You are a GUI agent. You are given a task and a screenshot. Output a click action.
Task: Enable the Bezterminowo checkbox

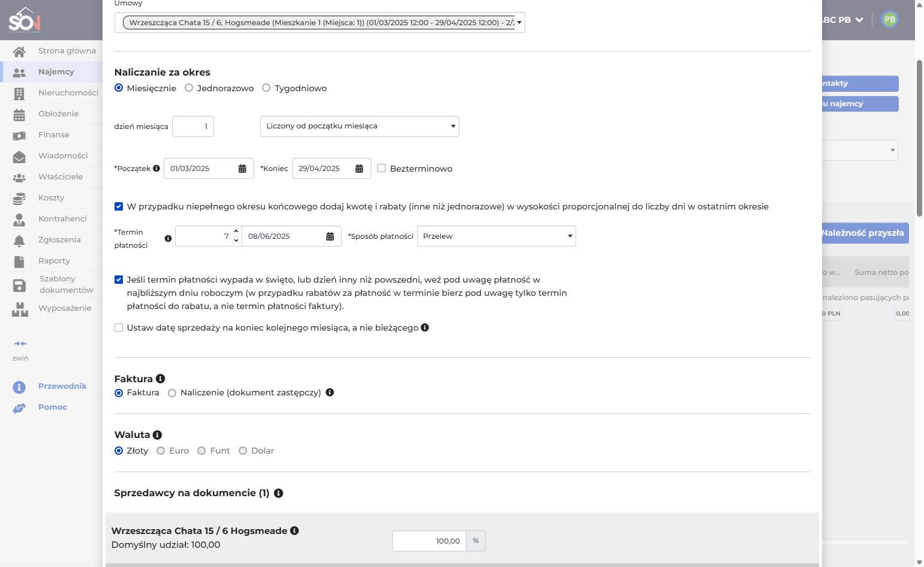coord(381,169)
